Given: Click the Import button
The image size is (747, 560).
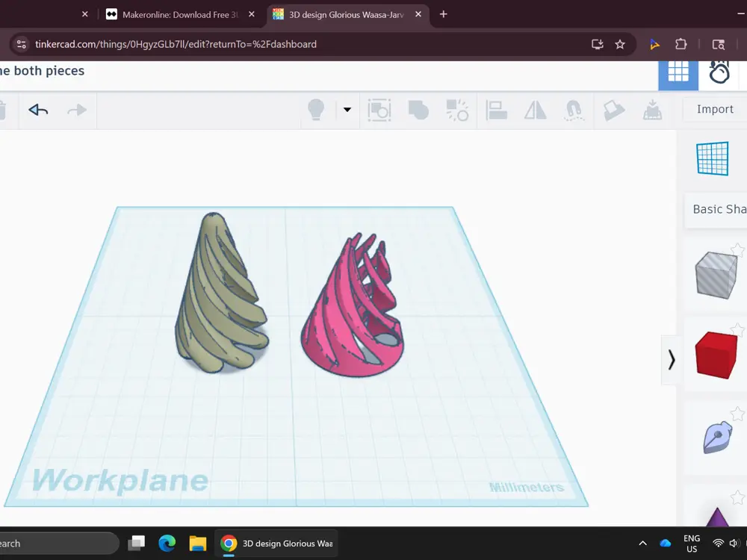Looking at the screenshot, I should [x=715, y=109].
